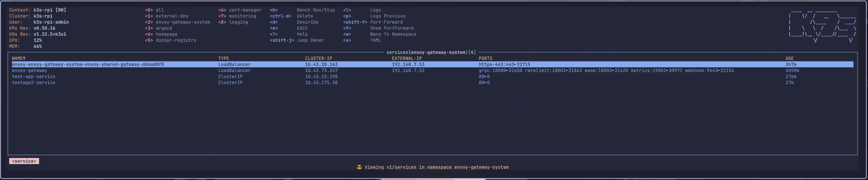Select the testapp2-service row

pyautogui.click(x=34, y=83)
